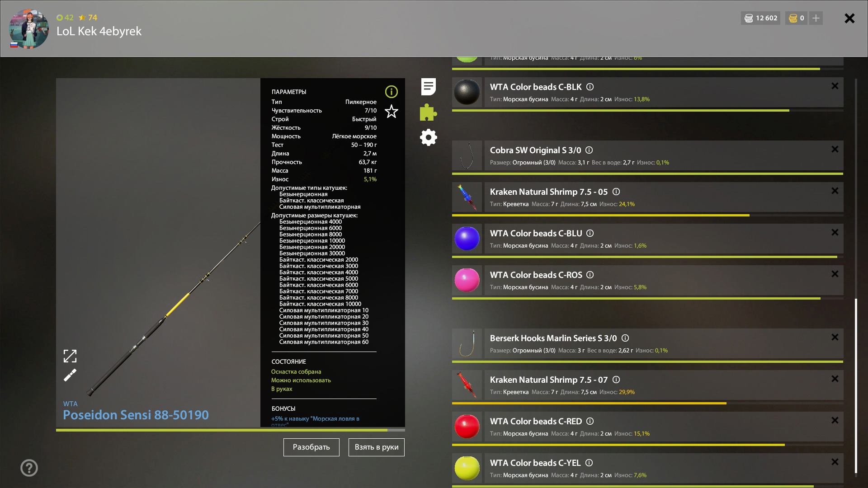The width and height of the screenshot is (868, 488).
Task: Rename rod with the pencil icon
Action: [70, 375]
